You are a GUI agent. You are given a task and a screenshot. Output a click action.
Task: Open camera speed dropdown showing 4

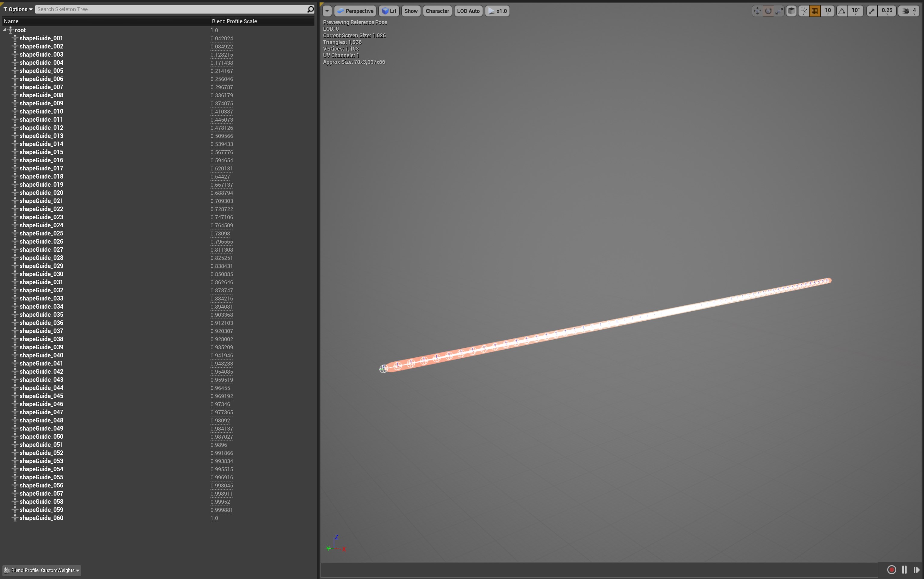pyautogui.click(x=909, y=11)
